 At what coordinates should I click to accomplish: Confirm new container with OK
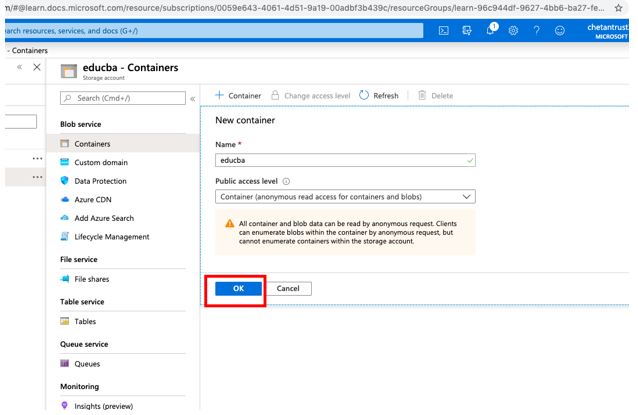click(238, 288)
